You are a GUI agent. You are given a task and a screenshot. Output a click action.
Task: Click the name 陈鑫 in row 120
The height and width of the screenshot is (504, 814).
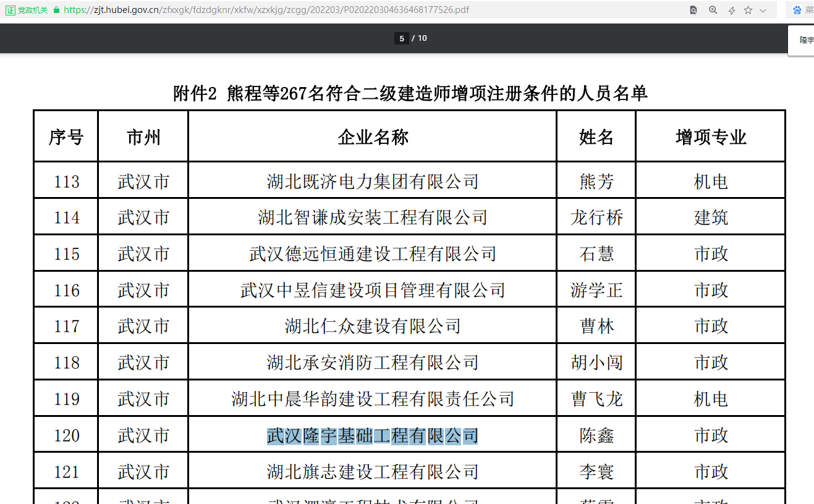pos(596,436)
